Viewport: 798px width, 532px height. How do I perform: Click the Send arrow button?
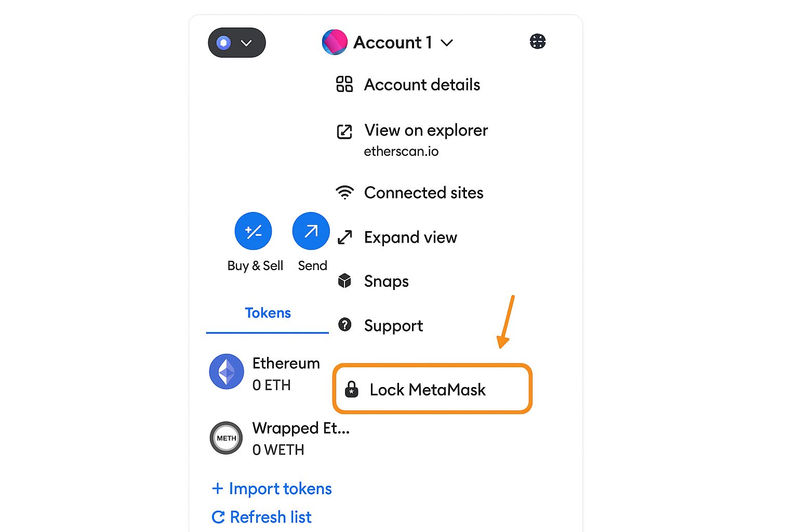311,231
